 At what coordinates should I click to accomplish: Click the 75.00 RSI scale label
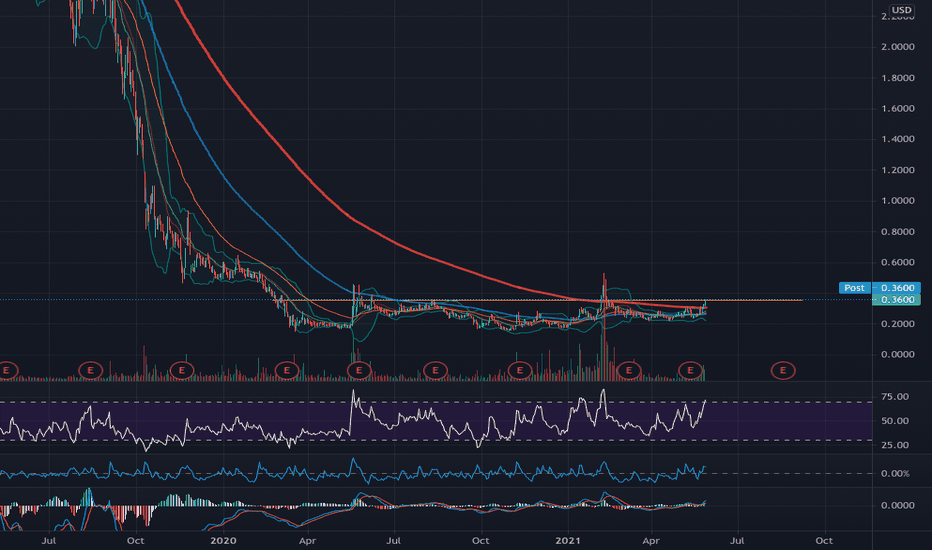(895, 397)
